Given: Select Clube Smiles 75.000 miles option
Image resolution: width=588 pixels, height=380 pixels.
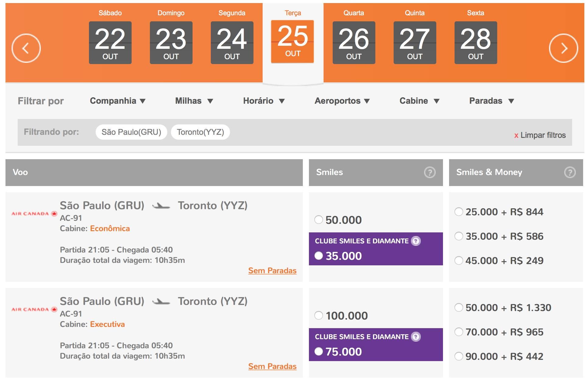Looking at the screenshot, I should [319, 351].
